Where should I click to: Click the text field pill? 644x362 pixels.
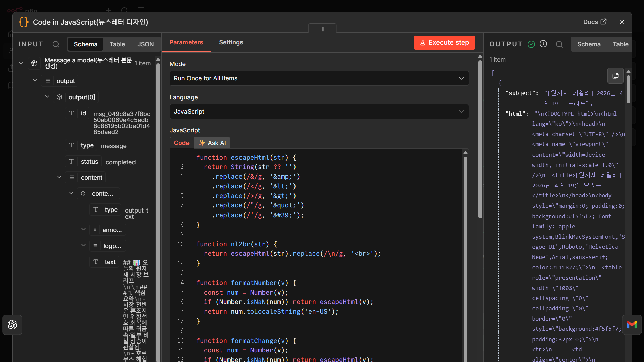click(104, 262)
